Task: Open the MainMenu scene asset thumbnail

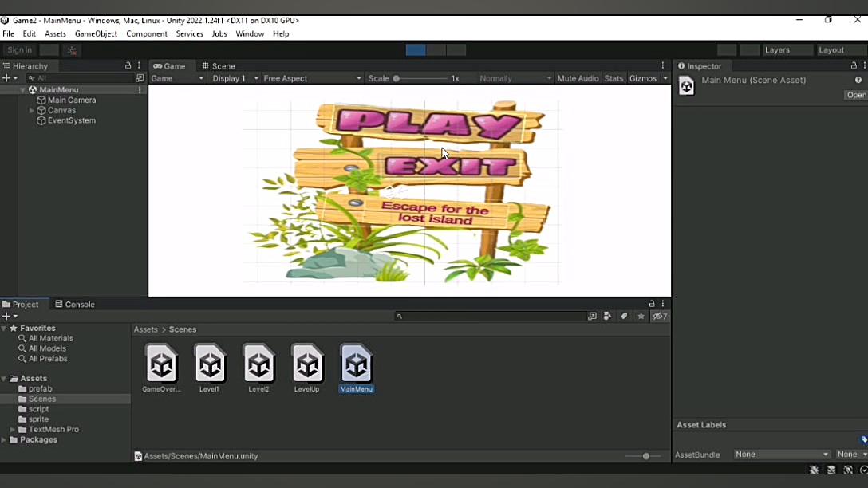Action: coord(356,364)
